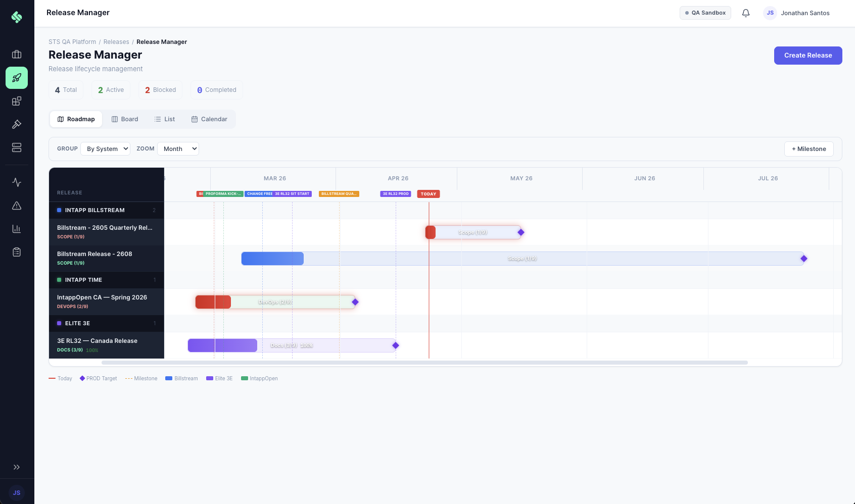Open the briefcase portfolio icon in sidebar
This screenshot has height=504, width=855.
(17, 55)
